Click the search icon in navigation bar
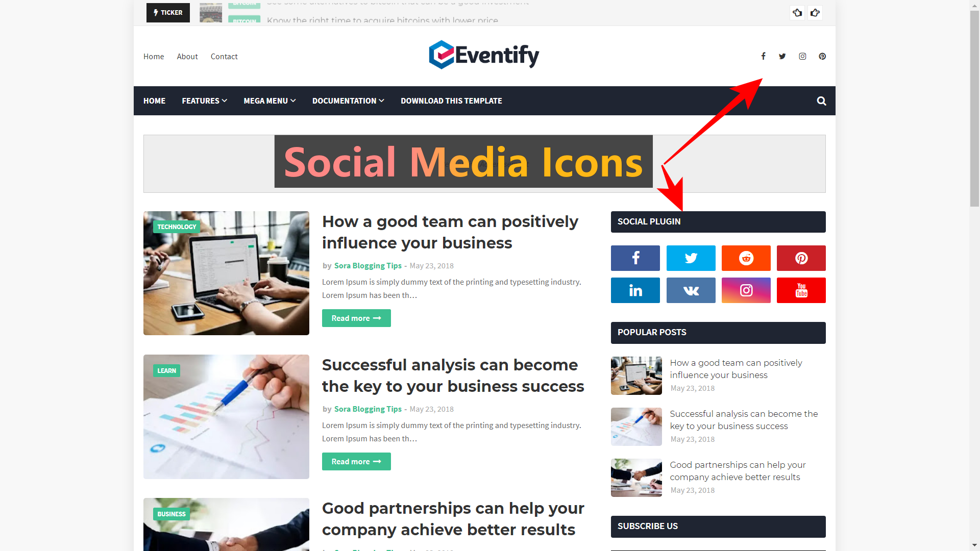Image resolution: width=980 pixels, height=551 pixels. click(822, 101)
